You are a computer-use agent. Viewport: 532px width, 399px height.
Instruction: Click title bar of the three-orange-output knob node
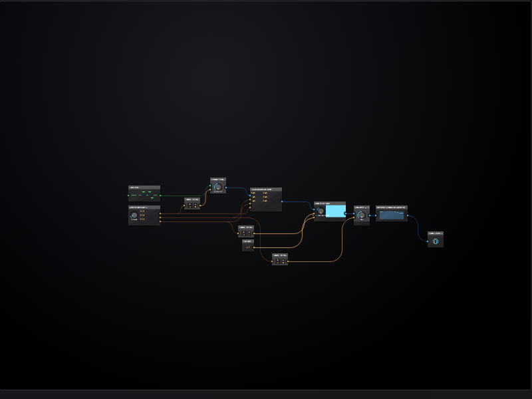tap(144, 207)
